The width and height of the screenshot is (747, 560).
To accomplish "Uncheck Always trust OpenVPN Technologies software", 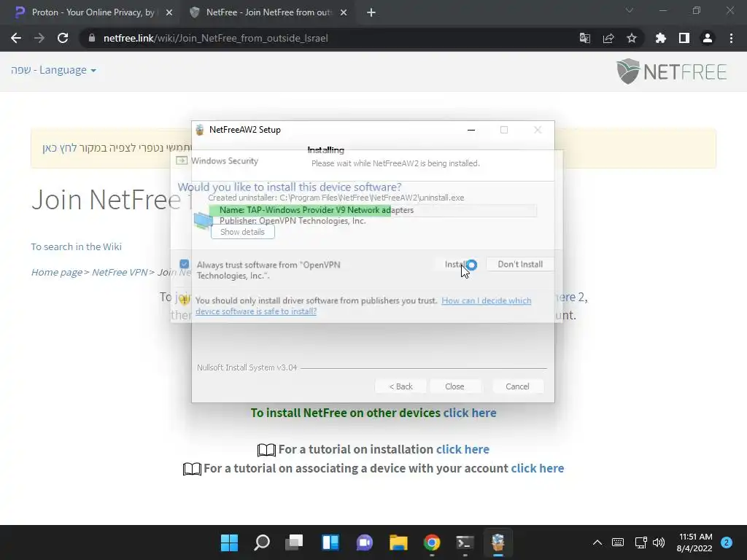I will [185, 264].
